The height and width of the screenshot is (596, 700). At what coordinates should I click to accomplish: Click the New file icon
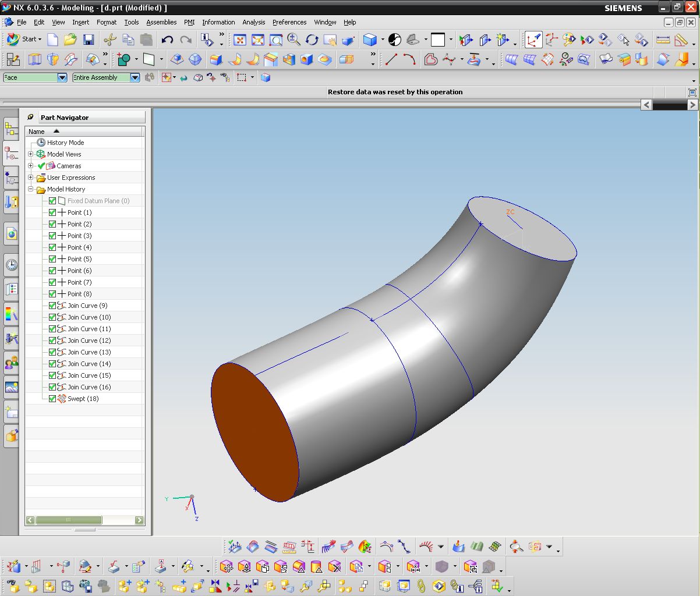tap(53, 40)
